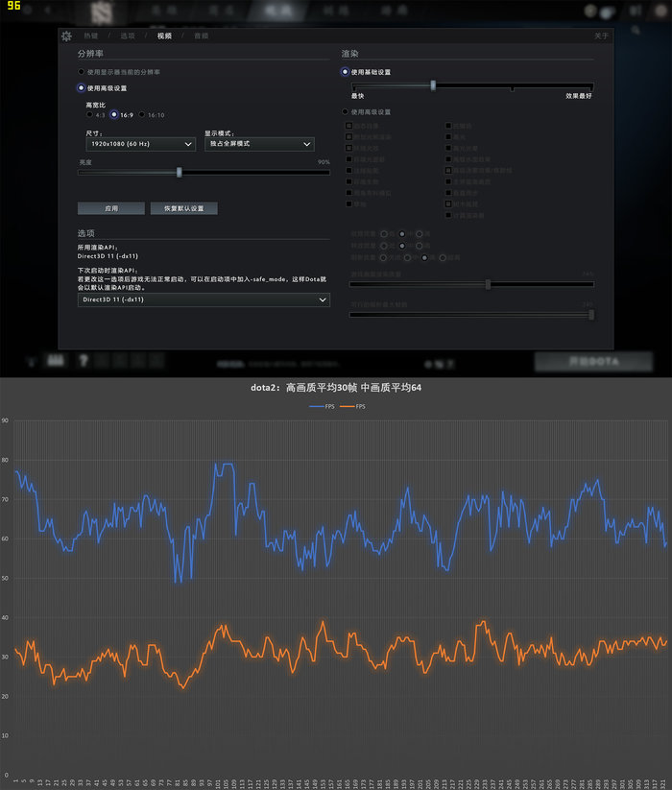Click the 应用 (Apply) button

click(111, 208)
